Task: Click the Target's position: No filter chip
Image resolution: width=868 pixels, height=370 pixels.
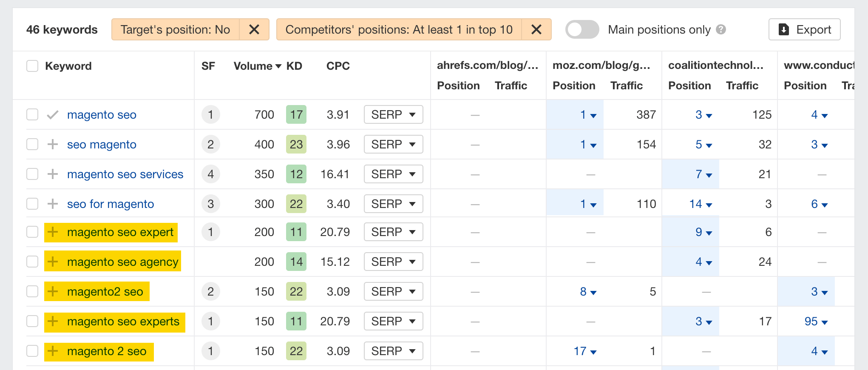Action: 175,29
